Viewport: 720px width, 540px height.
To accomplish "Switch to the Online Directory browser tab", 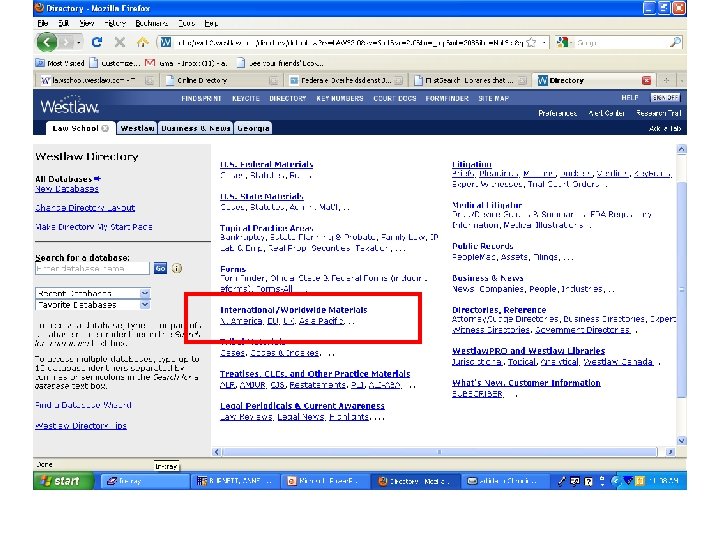I will (222, 80).
